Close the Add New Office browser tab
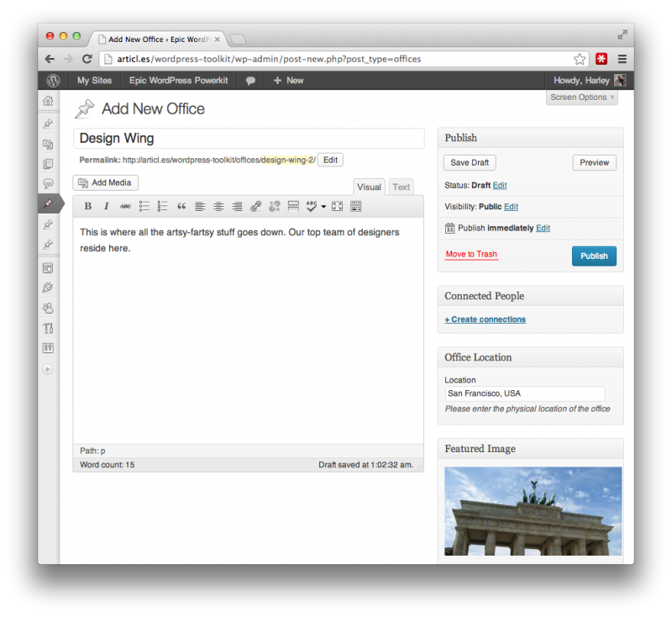 point(218,40)
